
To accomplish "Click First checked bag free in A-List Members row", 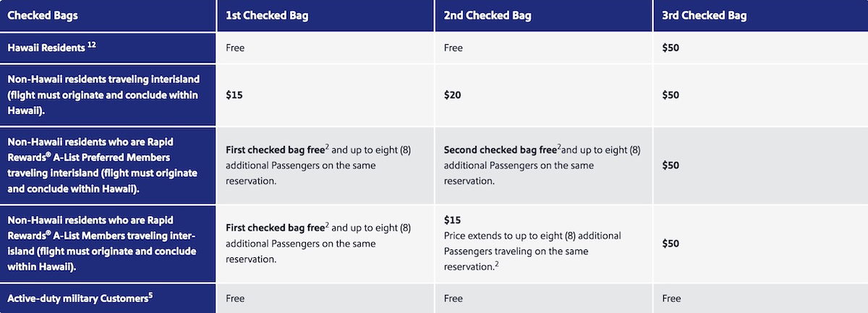I will pos(274,228).
